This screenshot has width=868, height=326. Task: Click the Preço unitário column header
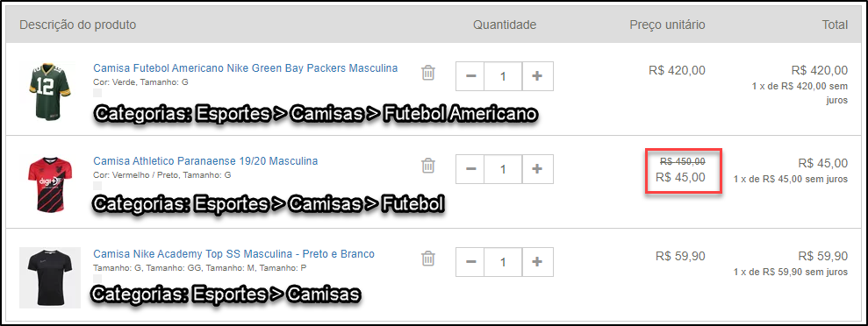667,25
